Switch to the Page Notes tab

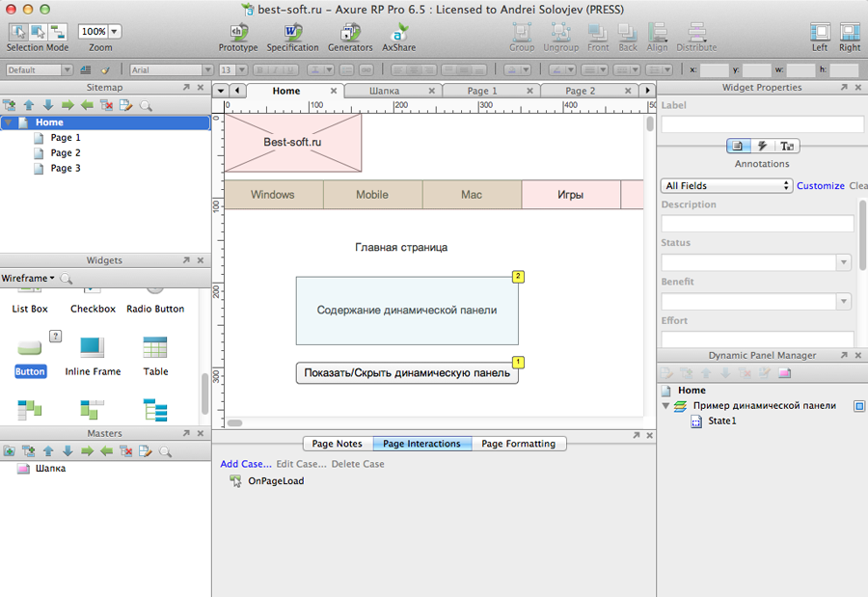point(337,444)
